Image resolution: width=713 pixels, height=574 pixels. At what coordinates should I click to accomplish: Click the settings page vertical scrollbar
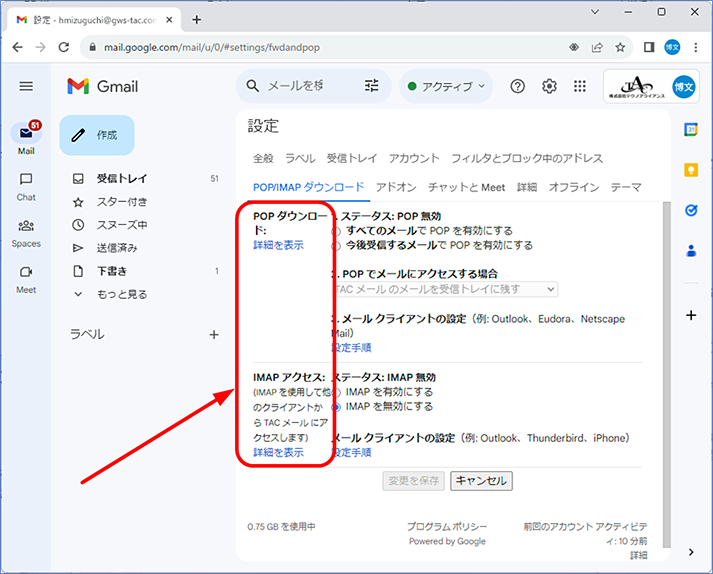tap(667, 375)
